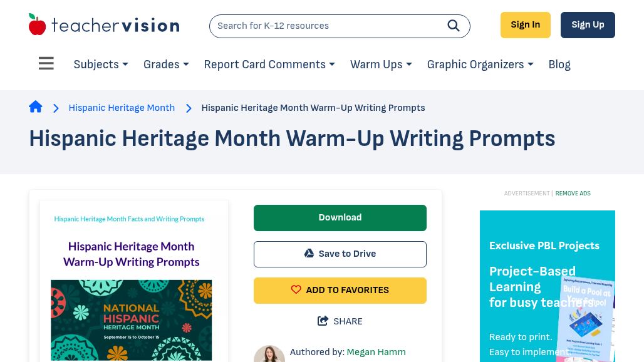Click the author's profile photo
The width and height of the screenshot is (644, 362).
[269, 354]
